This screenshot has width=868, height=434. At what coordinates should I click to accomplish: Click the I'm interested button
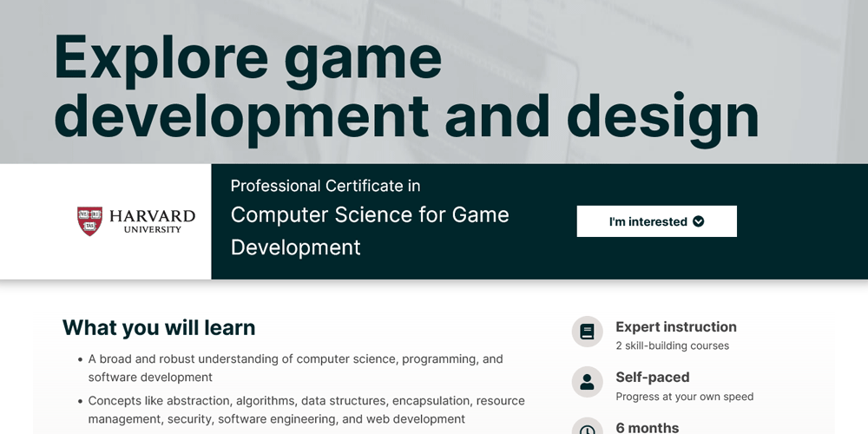(656, 221)
